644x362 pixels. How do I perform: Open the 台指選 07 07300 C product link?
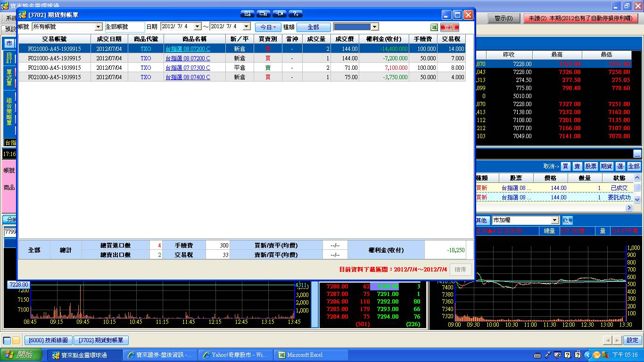click(188, 68)
